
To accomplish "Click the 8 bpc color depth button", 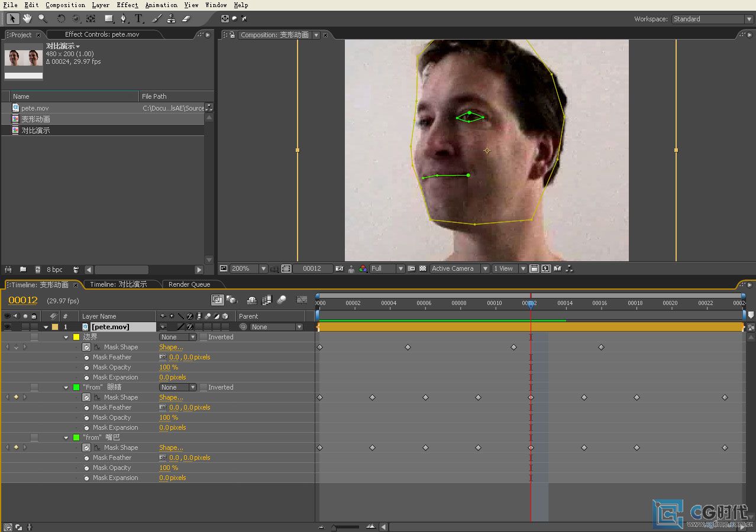I will (x=54, y=270).
